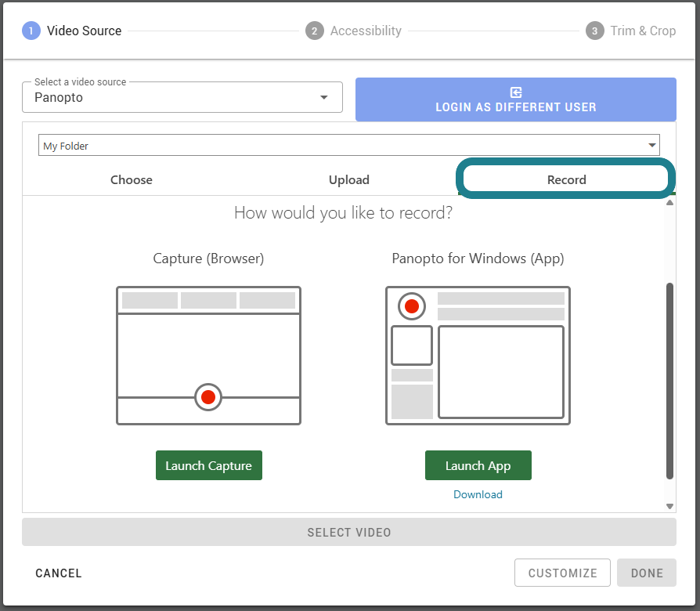Click scrollbar up arrow in record panel
This screenshot has height=611, width=700.
click(x=669, y=203)
